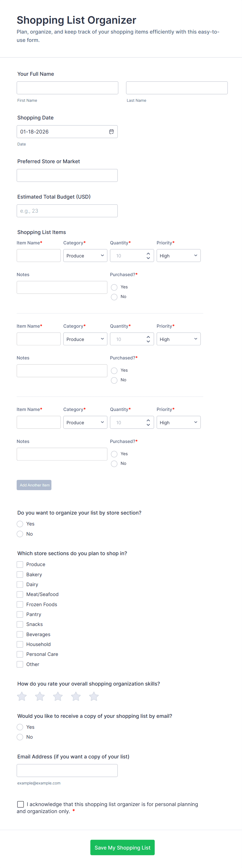Mark first item as purchased Yes
The height and width of the screenshot is (868, 242).
point(114,287)
